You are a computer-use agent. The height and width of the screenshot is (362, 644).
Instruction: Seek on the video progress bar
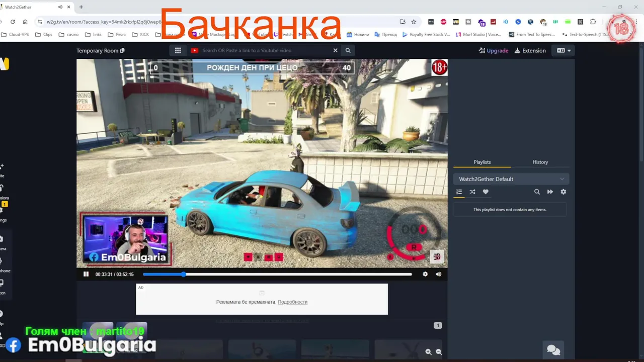[x=277, y=274]
